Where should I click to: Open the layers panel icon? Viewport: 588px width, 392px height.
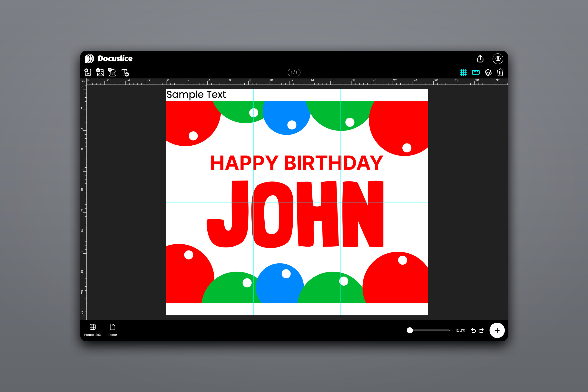tap(488, 73)
